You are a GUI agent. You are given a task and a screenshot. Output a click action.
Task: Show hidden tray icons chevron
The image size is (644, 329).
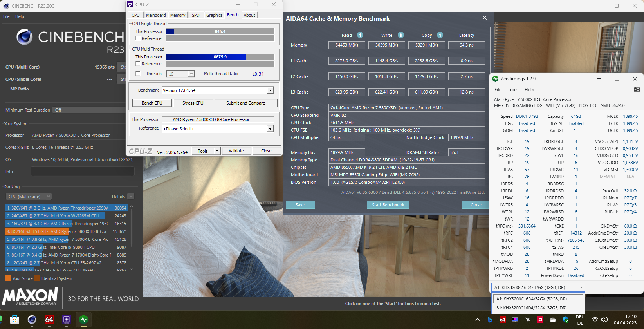478,320
